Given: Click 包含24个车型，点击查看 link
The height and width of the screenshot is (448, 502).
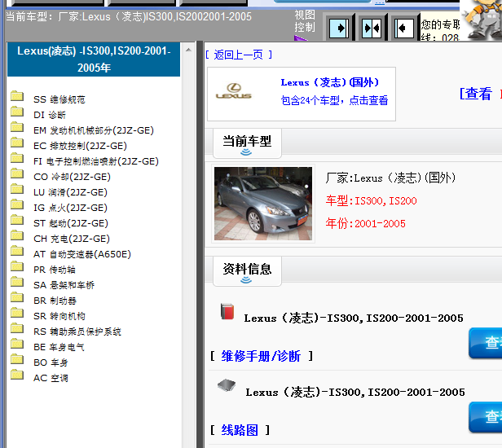Looking at the screenshot, I should coord(334,100).
